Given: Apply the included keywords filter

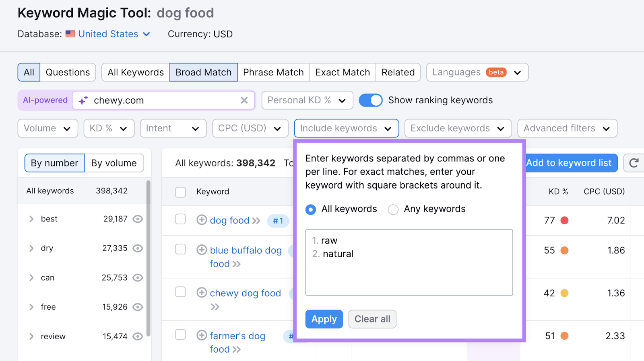Looking at the screenshot, I should click(324, 319).
